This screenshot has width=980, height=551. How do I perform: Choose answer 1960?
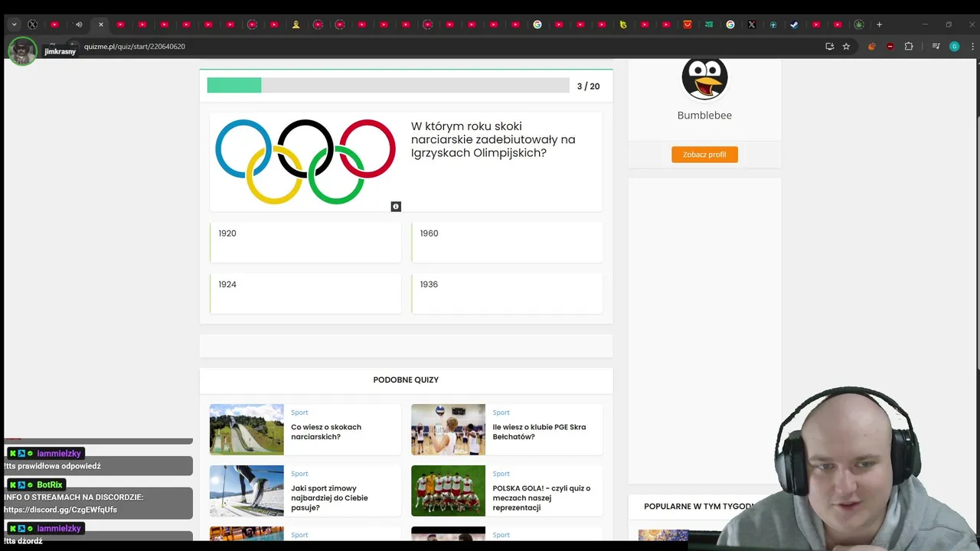click(x=507, y=243)
